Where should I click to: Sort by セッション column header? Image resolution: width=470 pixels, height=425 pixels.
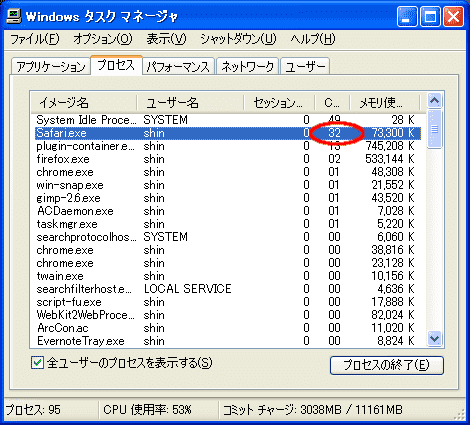tap(279, 103)
